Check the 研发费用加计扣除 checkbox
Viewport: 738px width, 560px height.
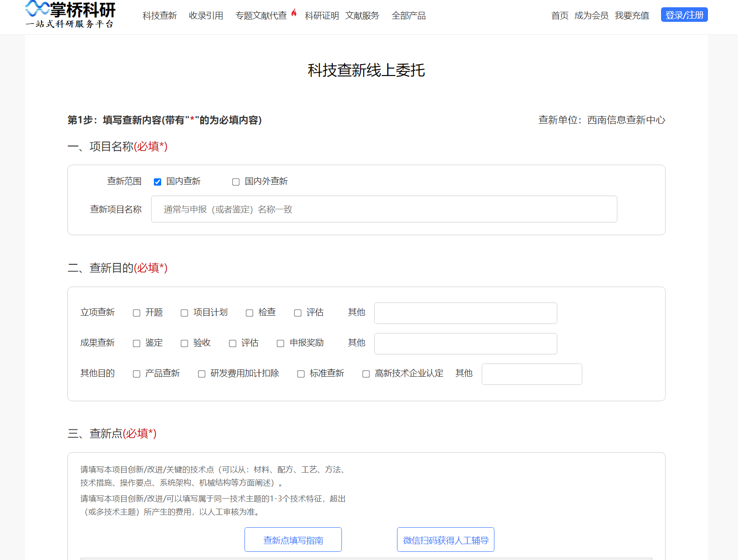pos(202,374)
